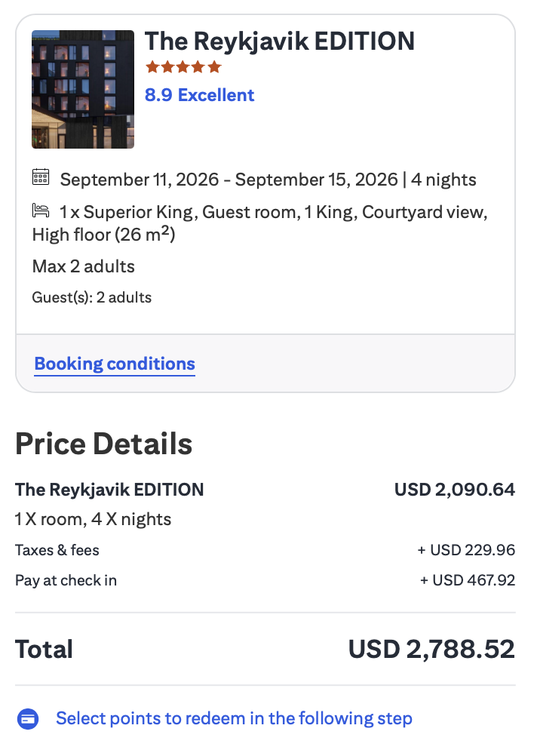
Task: Select the Guest(s): 2 adults text
Action: tap(92, 297)
